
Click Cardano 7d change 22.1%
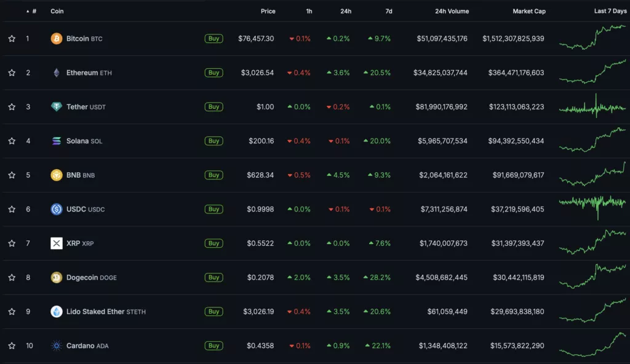(x=378, y=346)
